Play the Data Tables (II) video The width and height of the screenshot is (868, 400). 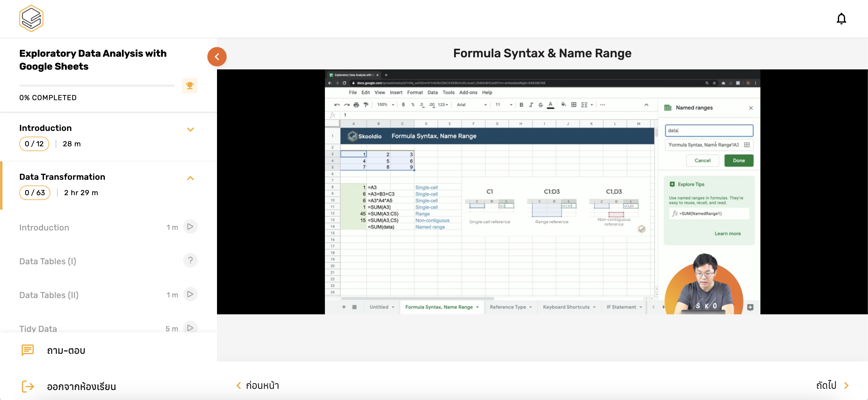190,294
